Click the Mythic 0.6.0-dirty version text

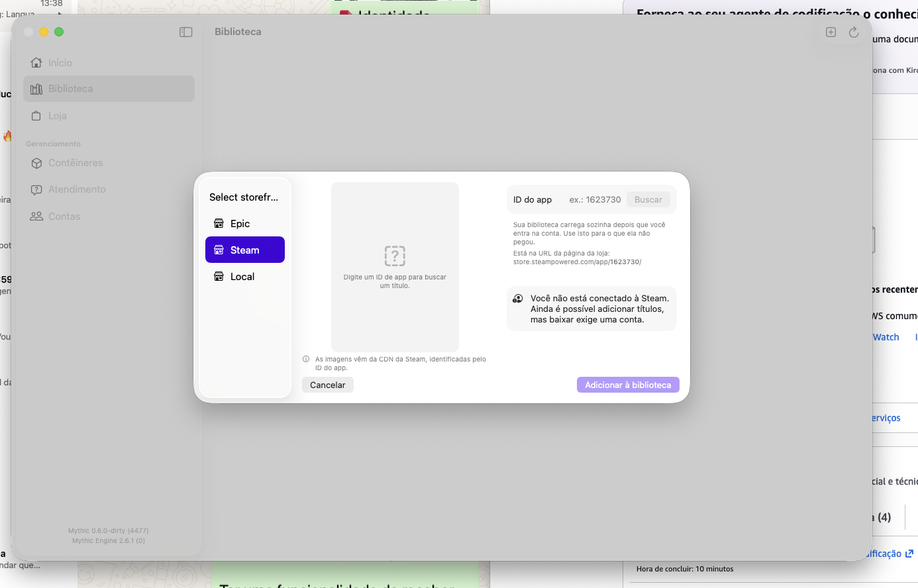click(x=109, y=531)
